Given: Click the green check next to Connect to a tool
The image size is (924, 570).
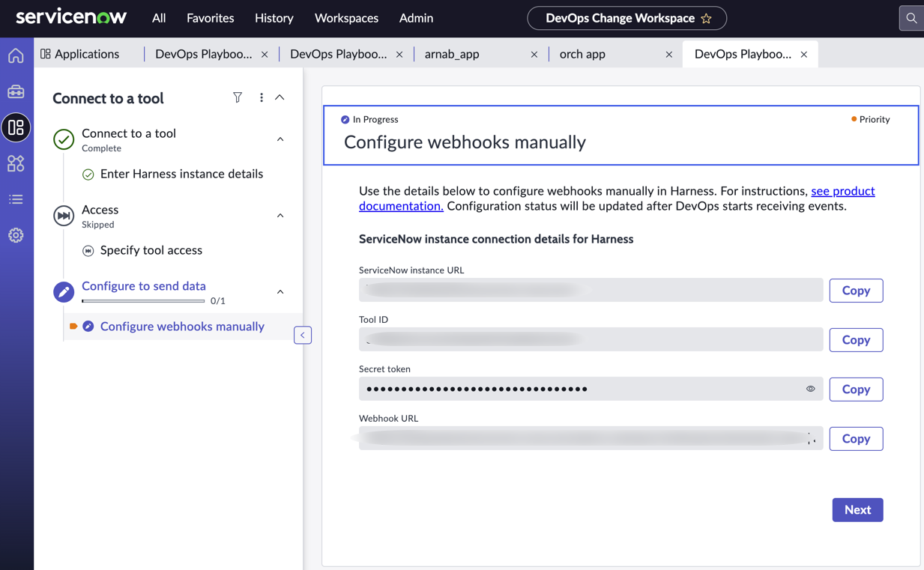Looking at the screenshot, I should [64, 139].
